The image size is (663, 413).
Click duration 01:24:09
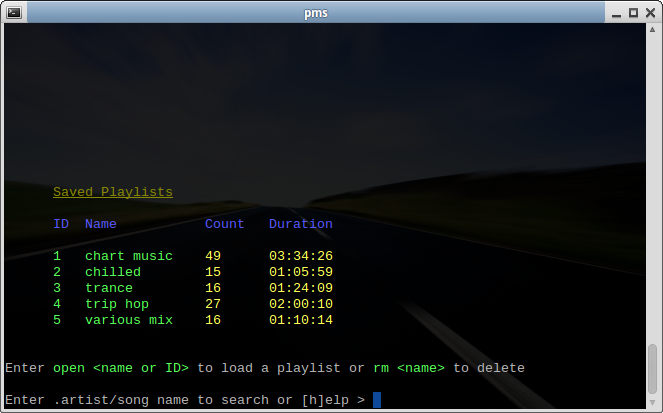tap(301, 288)
